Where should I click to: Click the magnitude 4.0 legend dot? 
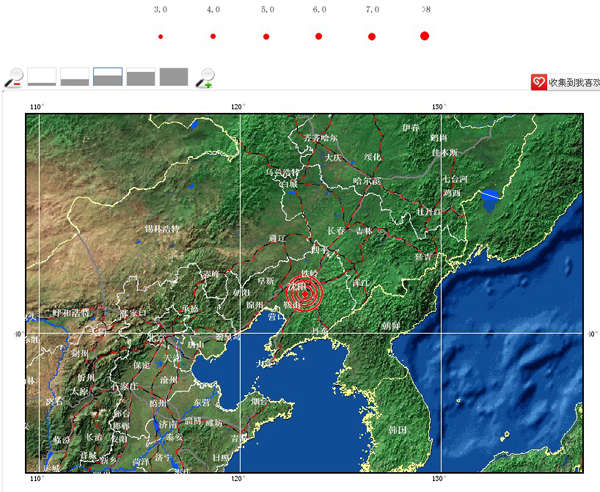pyautogui.click(x=213, y=37)
